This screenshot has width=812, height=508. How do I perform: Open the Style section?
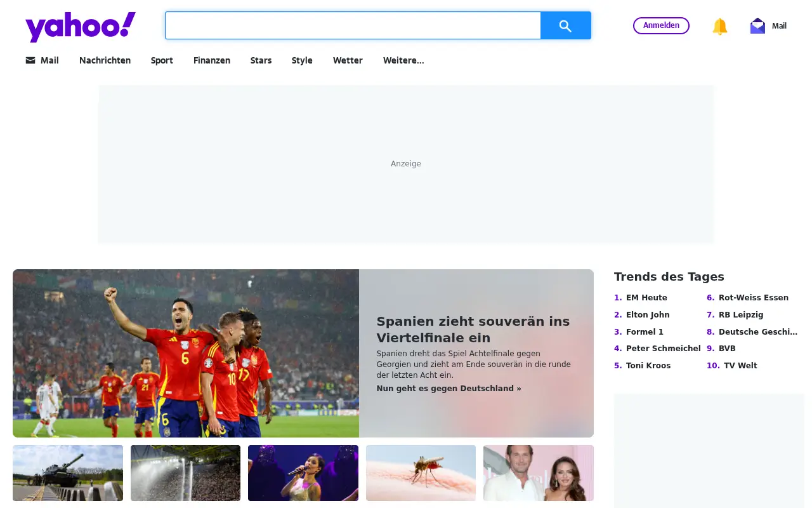click(x=302, y=60)
